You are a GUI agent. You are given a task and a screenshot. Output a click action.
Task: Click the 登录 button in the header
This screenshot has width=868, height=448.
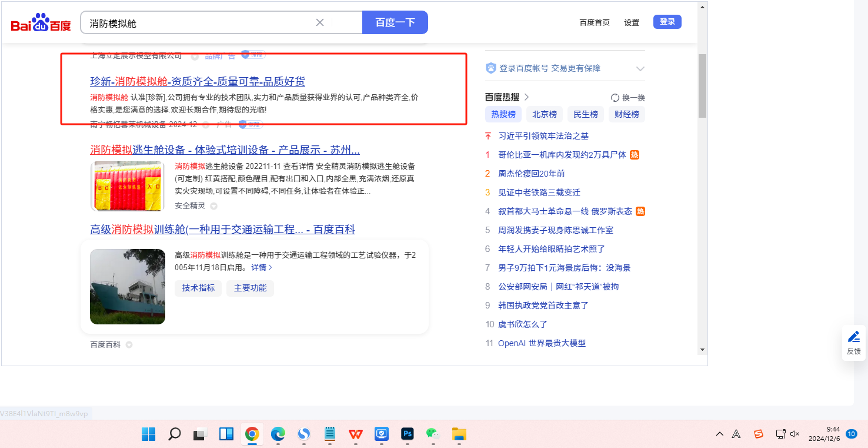(x=667, y=22)
